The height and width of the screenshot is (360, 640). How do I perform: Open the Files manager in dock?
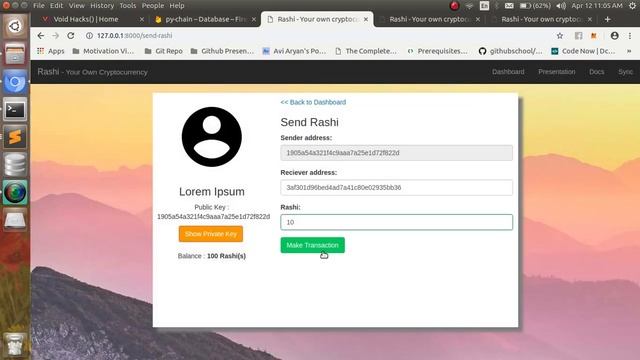[x=15, y=54]
